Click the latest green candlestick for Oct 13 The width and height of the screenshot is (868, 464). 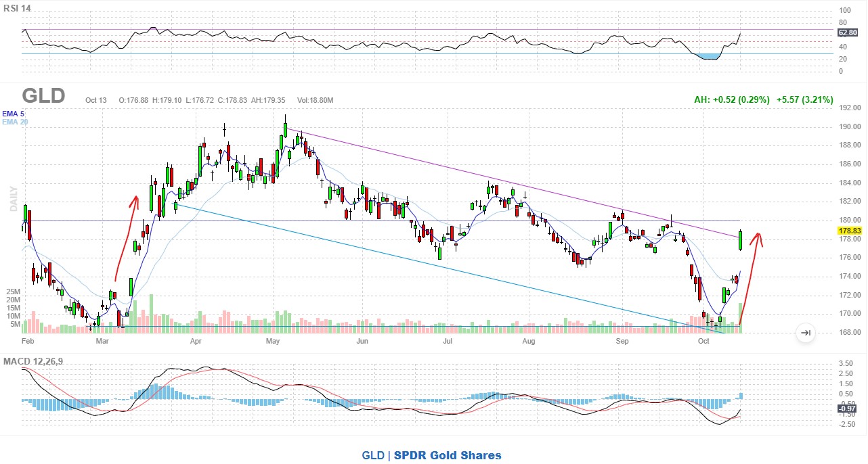coord(741,240)
